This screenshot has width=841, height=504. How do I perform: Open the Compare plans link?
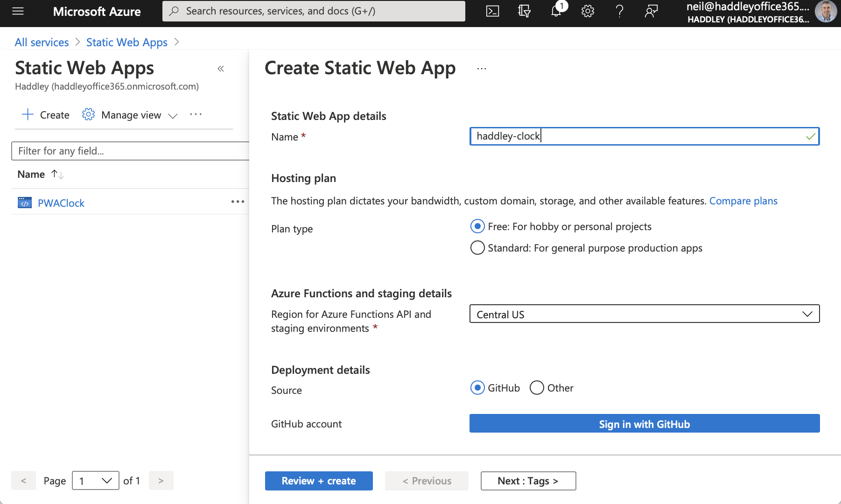pos(743,201)
